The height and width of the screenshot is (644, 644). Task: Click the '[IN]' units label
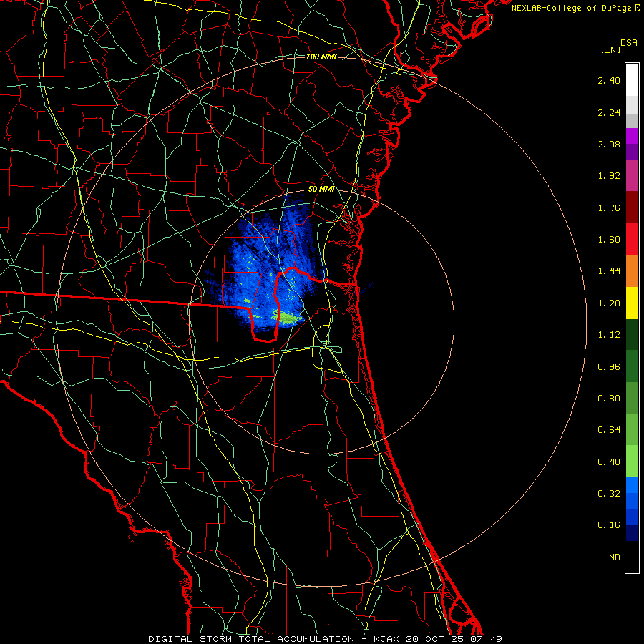[x=610, y=49]
